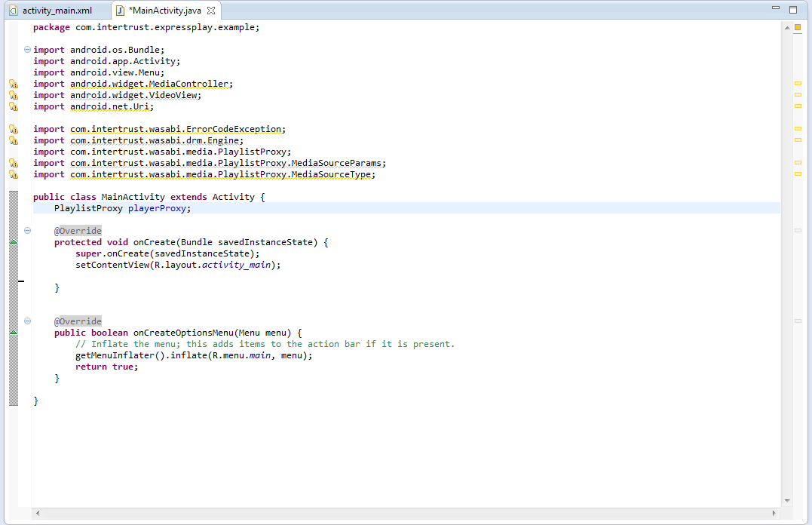
Task: Switch to the activity_main.xml tab
Action: 57,11
